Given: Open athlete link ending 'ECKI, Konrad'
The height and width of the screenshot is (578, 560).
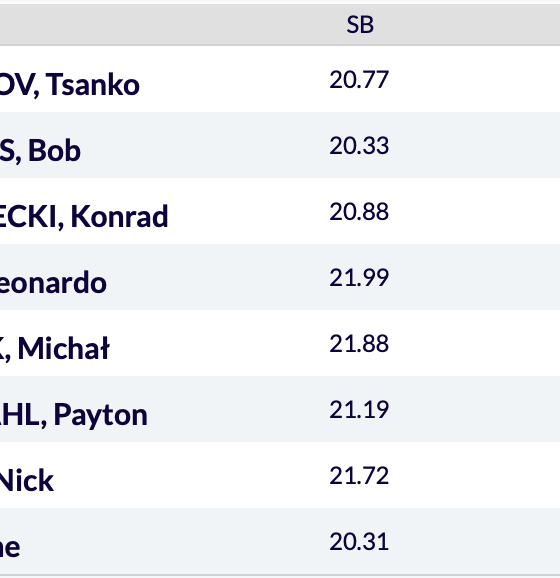Looking at the screenshot, I should tap(84, 216).
